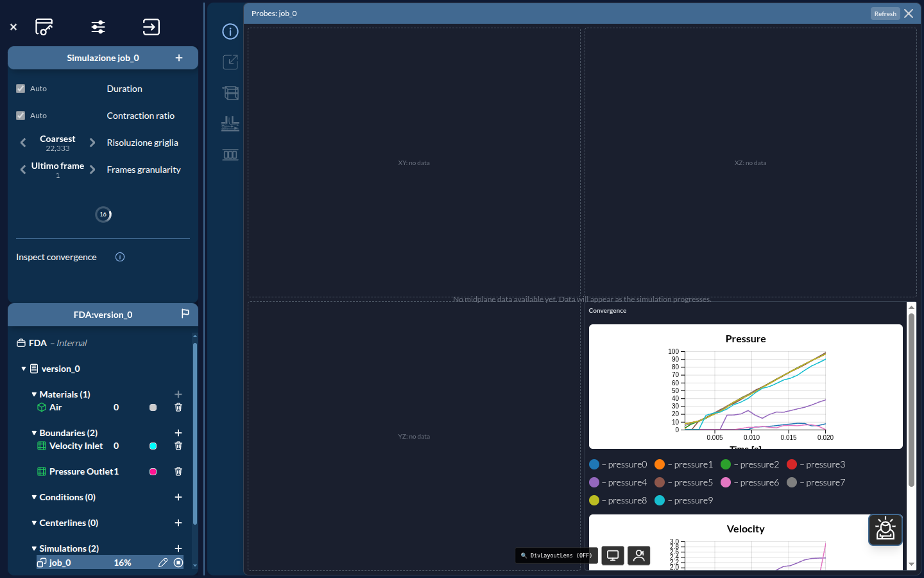Screen dimensions: 924x578
Task: Close the Probes: job_0 panel
Action: (x=909, y=13)
